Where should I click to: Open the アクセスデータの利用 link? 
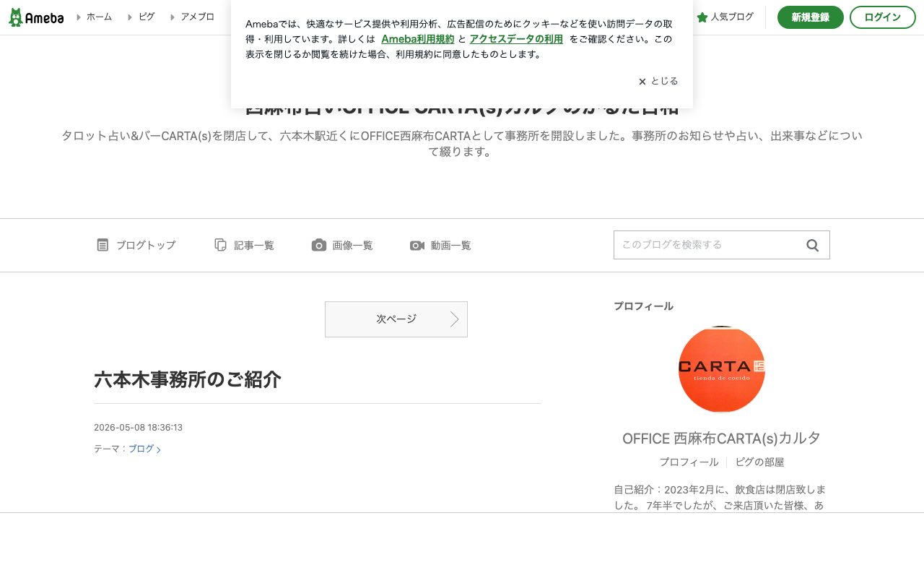tap(516, 39)
